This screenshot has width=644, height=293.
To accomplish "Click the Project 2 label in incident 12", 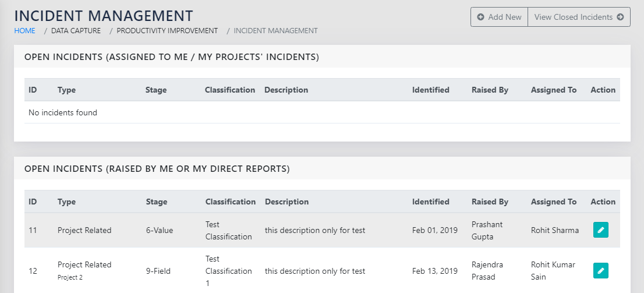I will 70,277.
